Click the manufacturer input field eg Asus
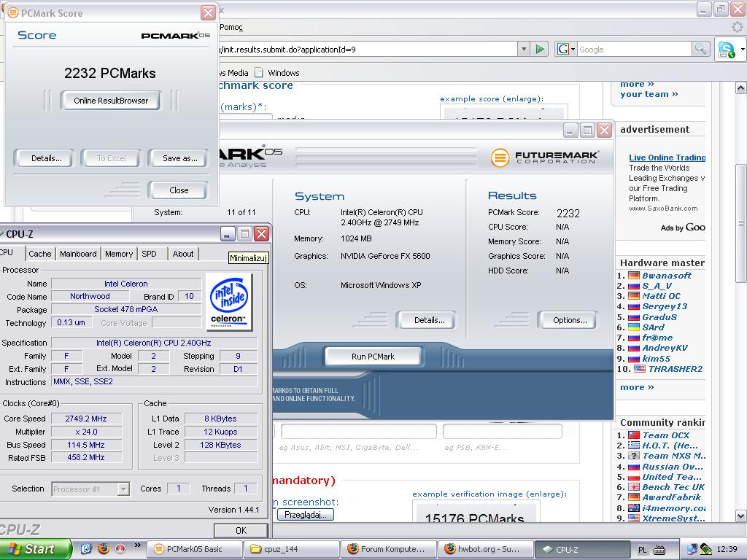Image resolution: width=747 pixels, height=560 pixels. point(358,432)
